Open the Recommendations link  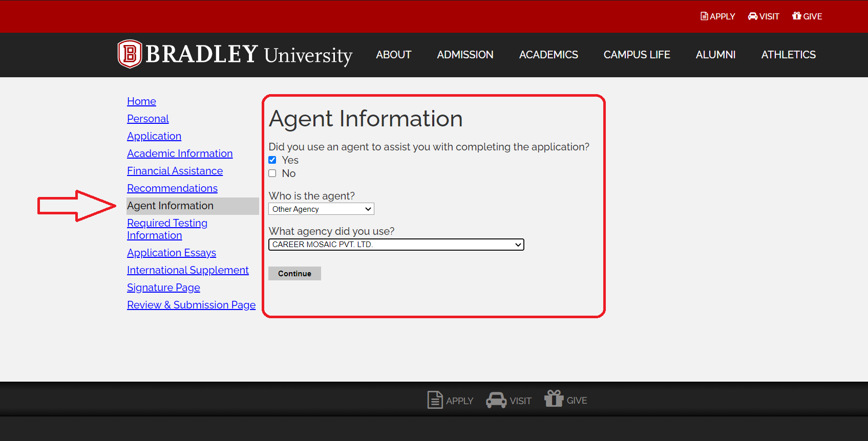[x=172, y=188]
